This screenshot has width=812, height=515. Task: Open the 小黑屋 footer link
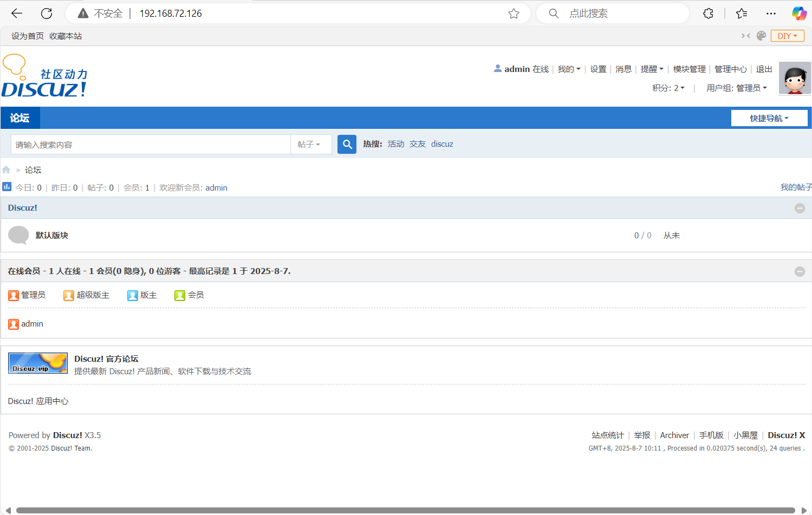point(745,435)
